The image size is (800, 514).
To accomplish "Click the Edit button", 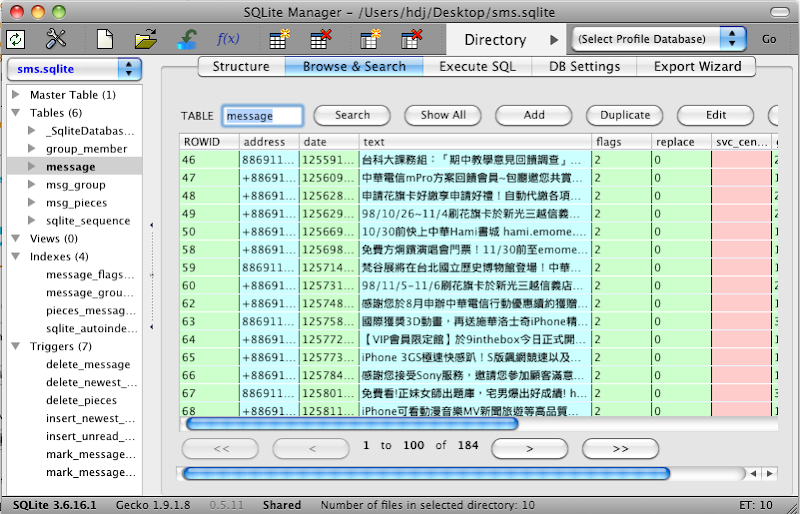I will click(715, 115).
